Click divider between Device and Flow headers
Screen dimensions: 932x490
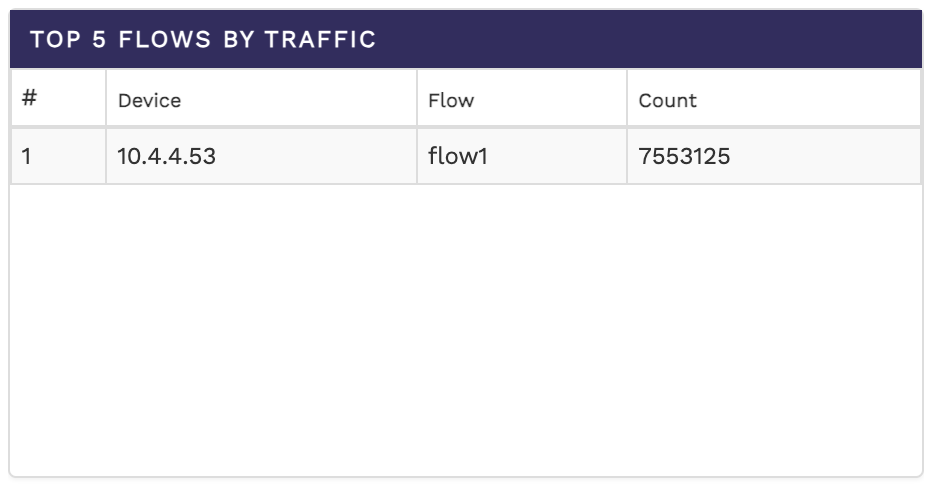[417, 99]
